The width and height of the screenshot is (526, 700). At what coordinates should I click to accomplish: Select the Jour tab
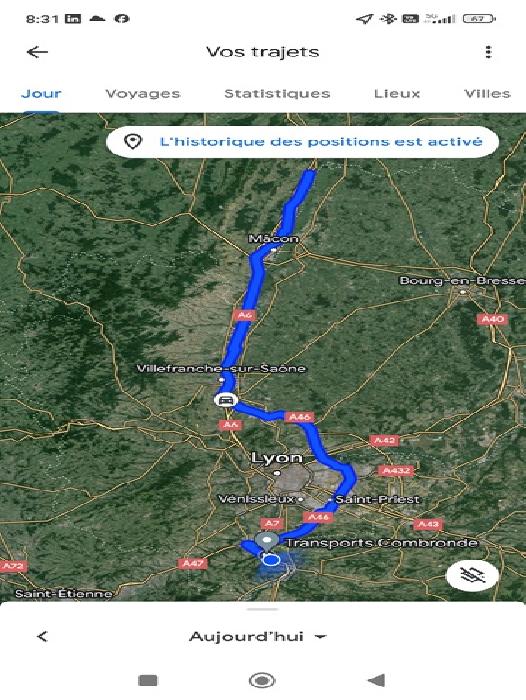click(41, 93)
